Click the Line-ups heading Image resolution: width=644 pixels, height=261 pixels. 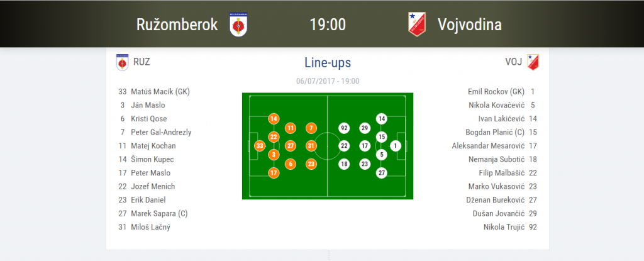[328, 63]
